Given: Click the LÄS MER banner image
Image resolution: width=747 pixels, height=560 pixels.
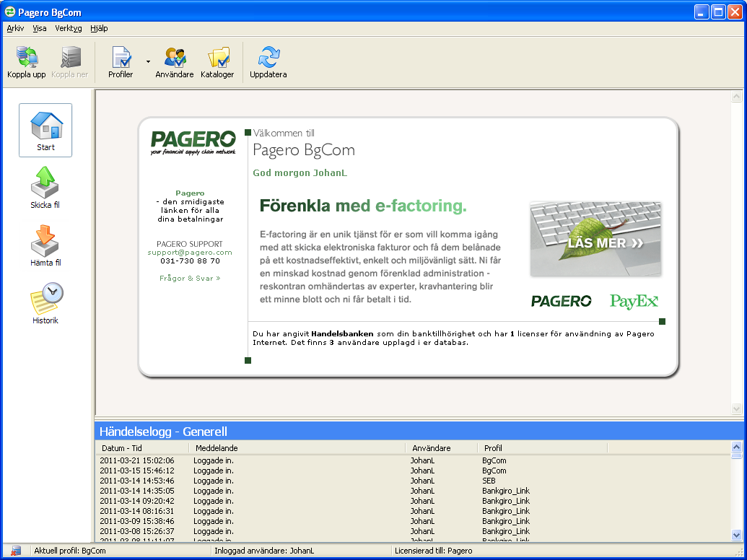Looking at the screenshot, I should click(595, 239).
